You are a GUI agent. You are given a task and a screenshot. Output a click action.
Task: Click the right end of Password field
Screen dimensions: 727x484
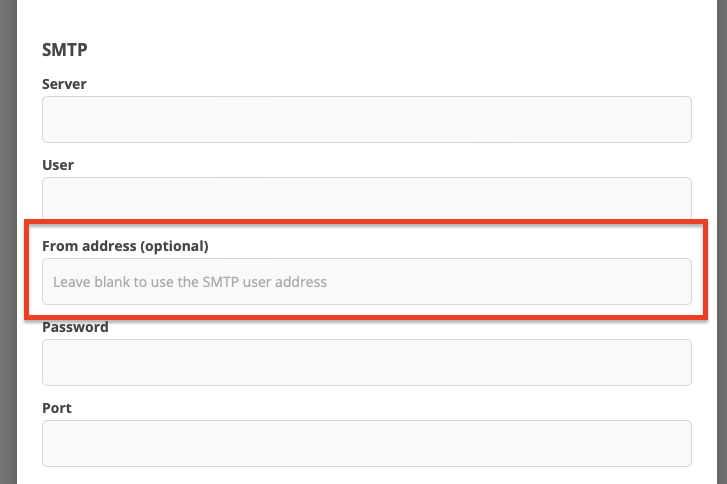tap(682, 363)
